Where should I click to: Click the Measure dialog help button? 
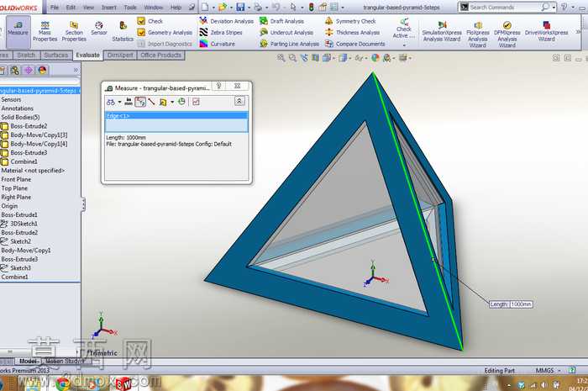pyautogui.click(x=219, y=86)
